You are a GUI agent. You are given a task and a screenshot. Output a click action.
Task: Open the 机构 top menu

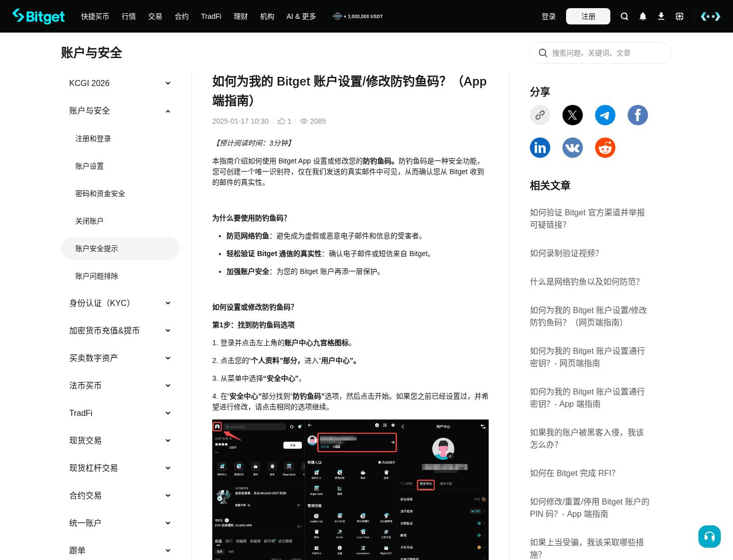coord(267,16)
